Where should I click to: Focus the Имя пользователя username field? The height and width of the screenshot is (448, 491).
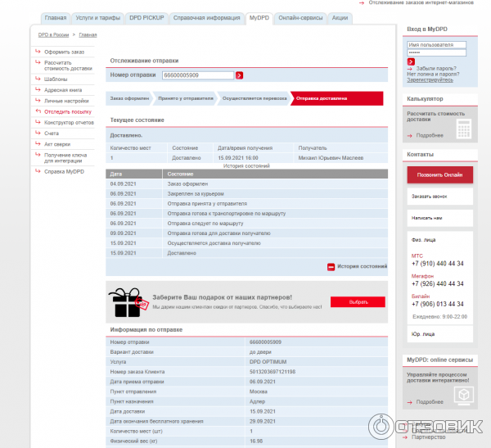coord(436,44)
